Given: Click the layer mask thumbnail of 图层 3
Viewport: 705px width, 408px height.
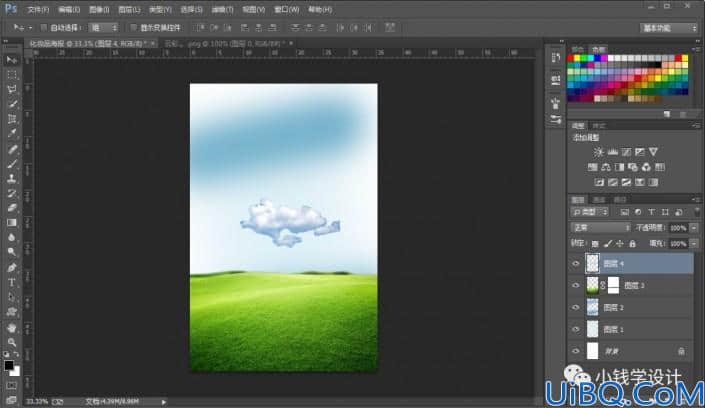Looking at the screenshot, I should pos(614,285).
